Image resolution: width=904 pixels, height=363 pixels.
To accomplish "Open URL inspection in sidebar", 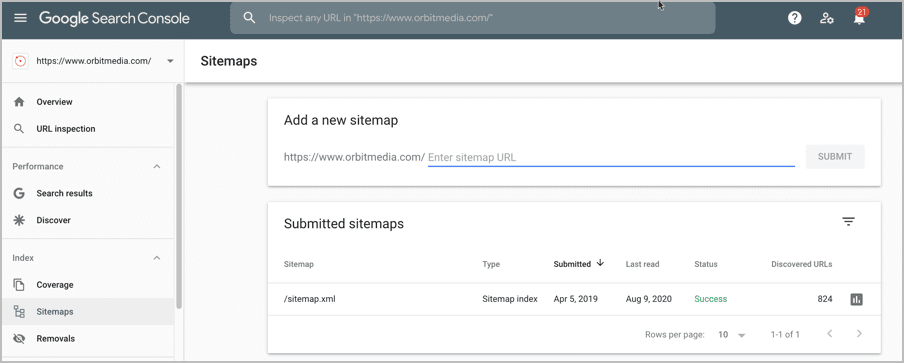I will 66,128.
